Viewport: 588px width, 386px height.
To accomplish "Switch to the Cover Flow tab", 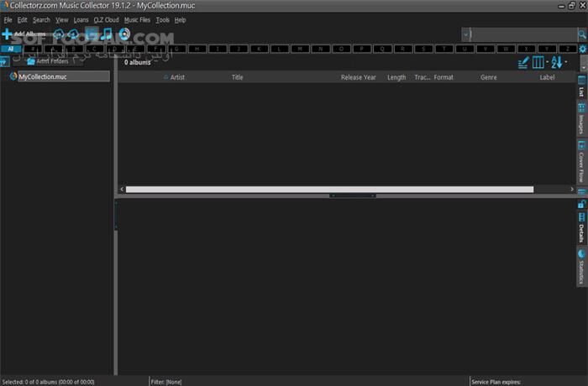I will coord(581,162).
